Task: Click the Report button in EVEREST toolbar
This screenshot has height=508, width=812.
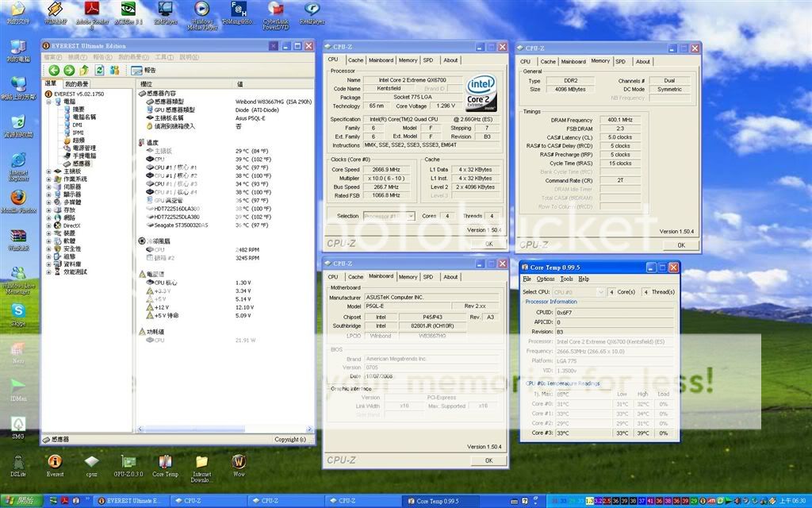Action: pyautogui.click(x=144, y=71)
